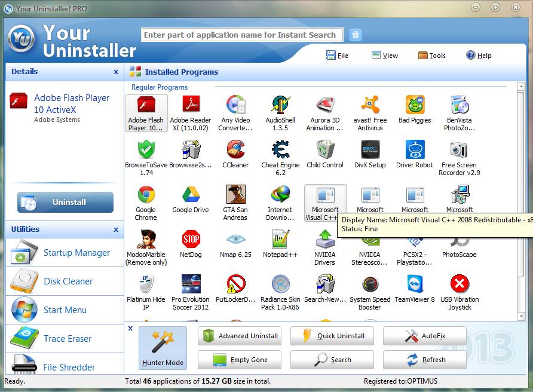The height and width of the screenshot is (392, 533).
Task: Select NVIDIA Drivers program icon
Action: pos(325,239)
